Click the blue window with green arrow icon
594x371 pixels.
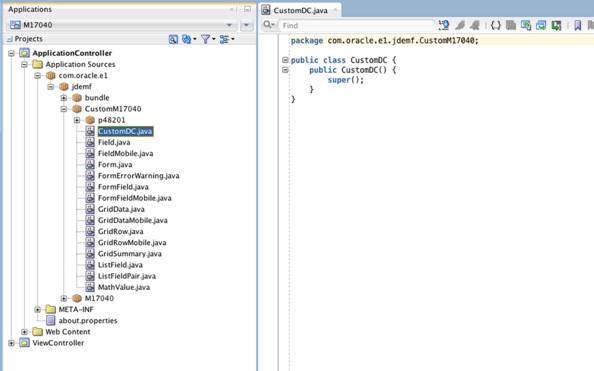(x=541, y=25)
